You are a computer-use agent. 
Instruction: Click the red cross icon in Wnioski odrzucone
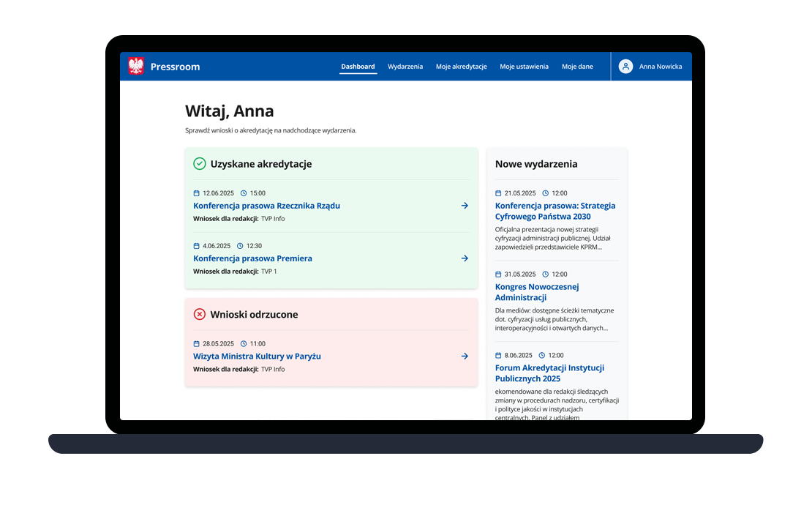(199, 315)
